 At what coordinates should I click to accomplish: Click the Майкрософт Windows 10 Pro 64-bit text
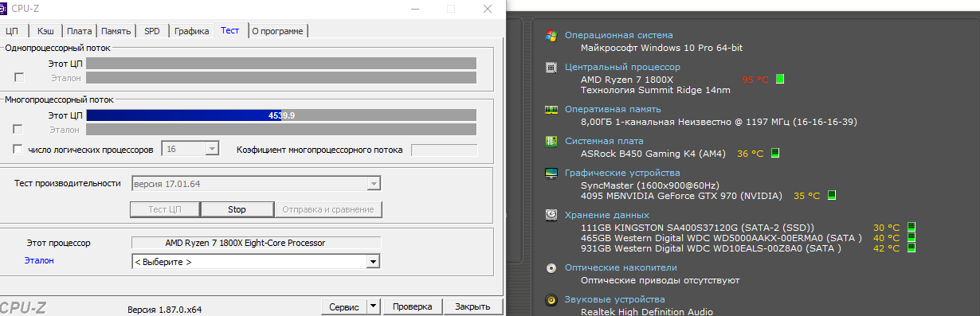662,48
